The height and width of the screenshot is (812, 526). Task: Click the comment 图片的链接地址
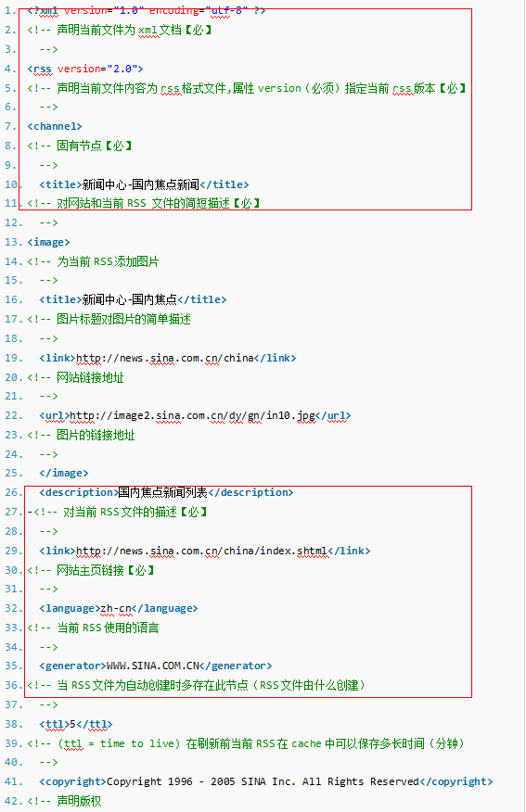(x=81, y=435)
